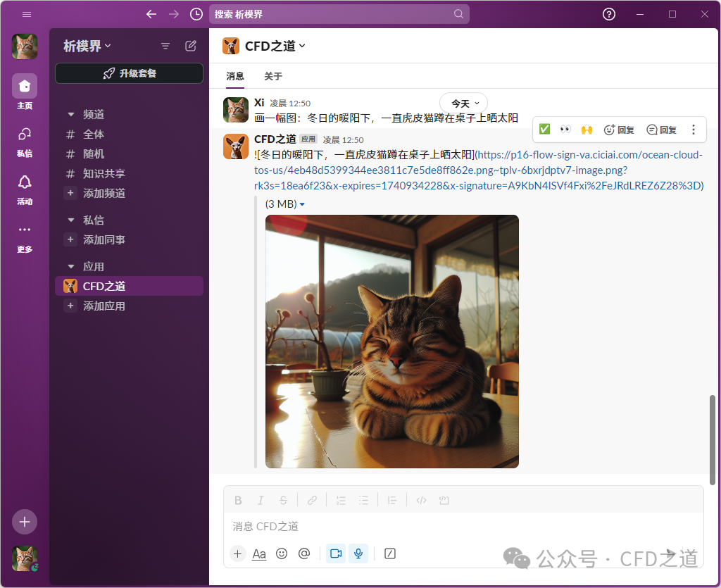Open the tabby cat image thumbnail
The height and width of the screenshot is (588, 721).
tap(391, 341)
